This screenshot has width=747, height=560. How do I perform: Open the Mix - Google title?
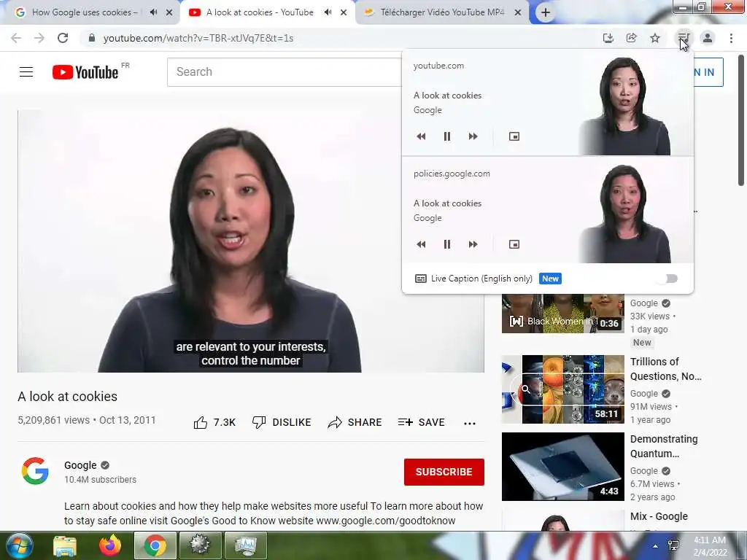pyautogui.click(x=659, y=516)
